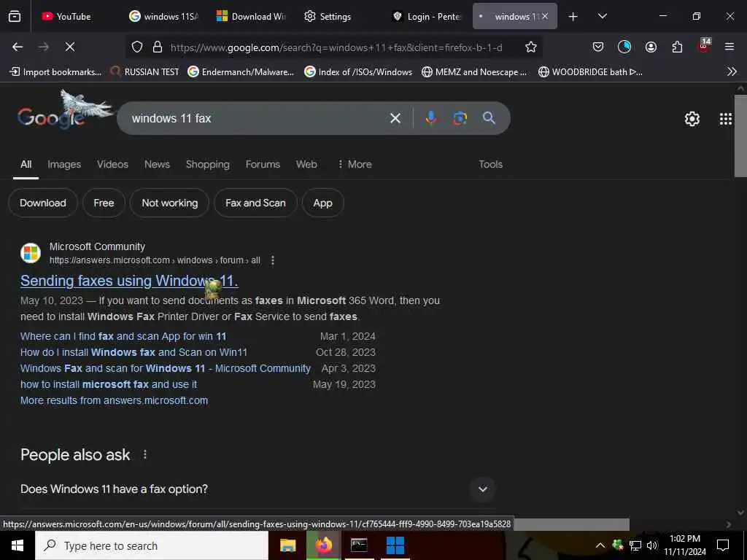Open tracking protection shield icon

pyautogui.click(x=137, y=47)
